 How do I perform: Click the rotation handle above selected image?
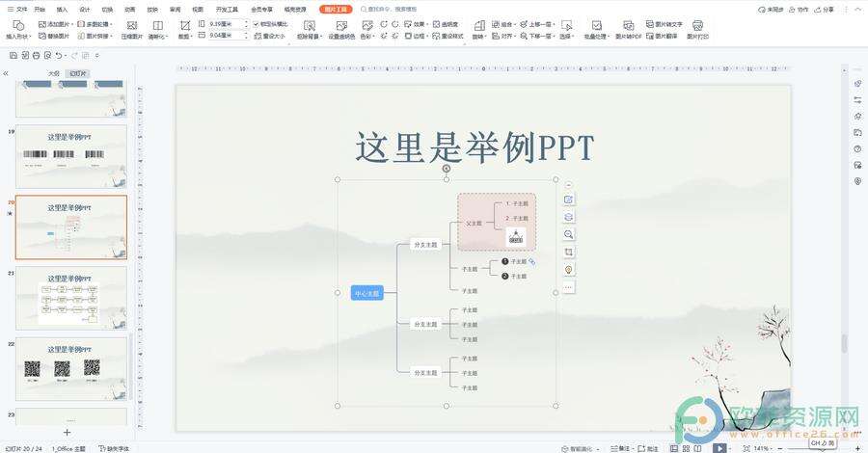[x=447, y=168]
